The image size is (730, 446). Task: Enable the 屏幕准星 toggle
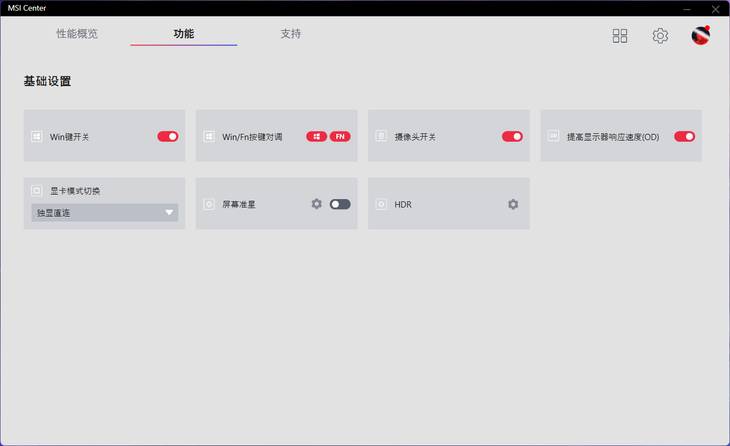[x=340, y=204]
